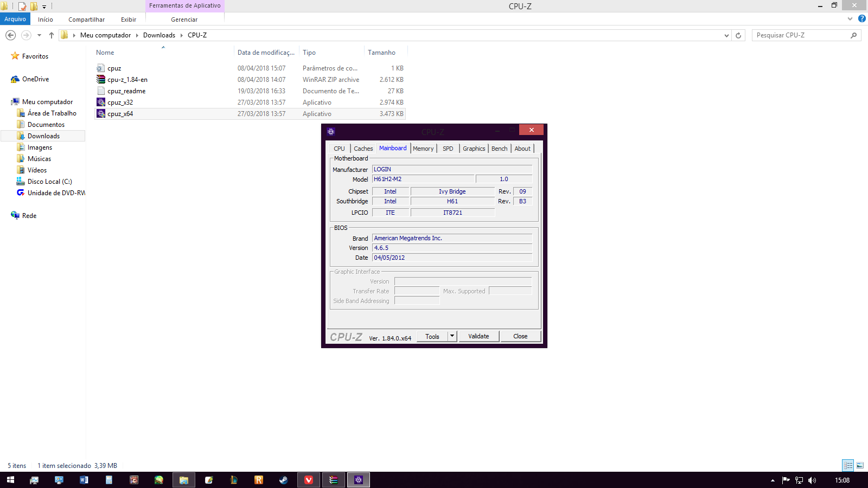Switch to About tab in CPU-Z
The height and width of the screenshot is (488, 868).
pos(522,149)
